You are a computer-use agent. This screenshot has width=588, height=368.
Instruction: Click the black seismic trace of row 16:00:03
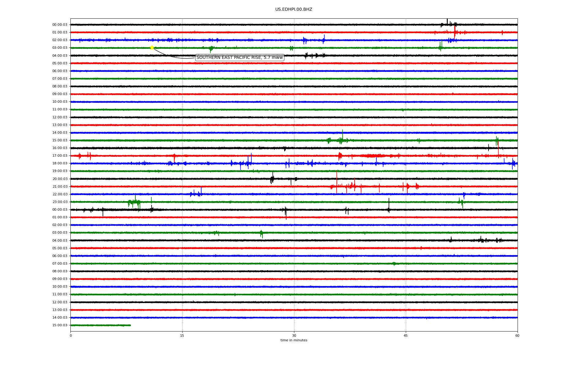(x=294, y=148)
